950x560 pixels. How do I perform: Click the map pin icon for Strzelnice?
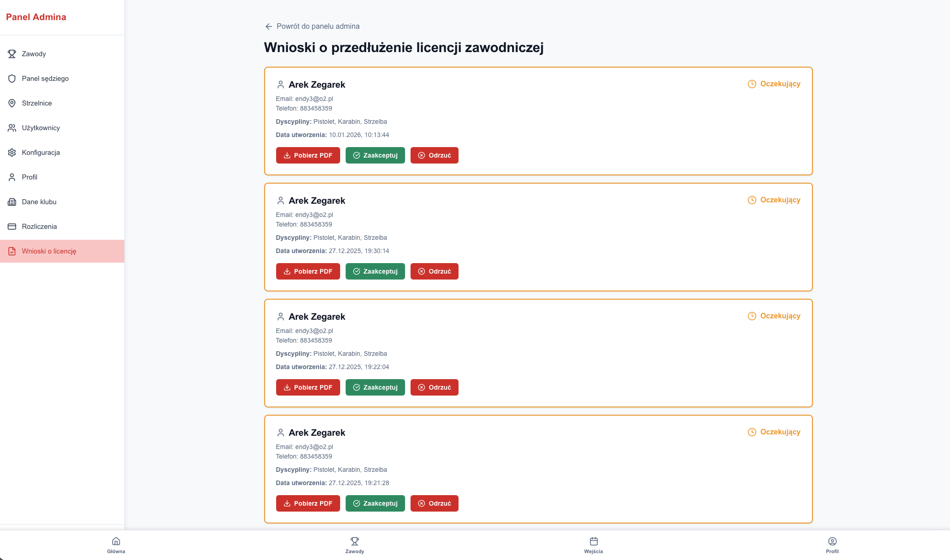[12, 103]
